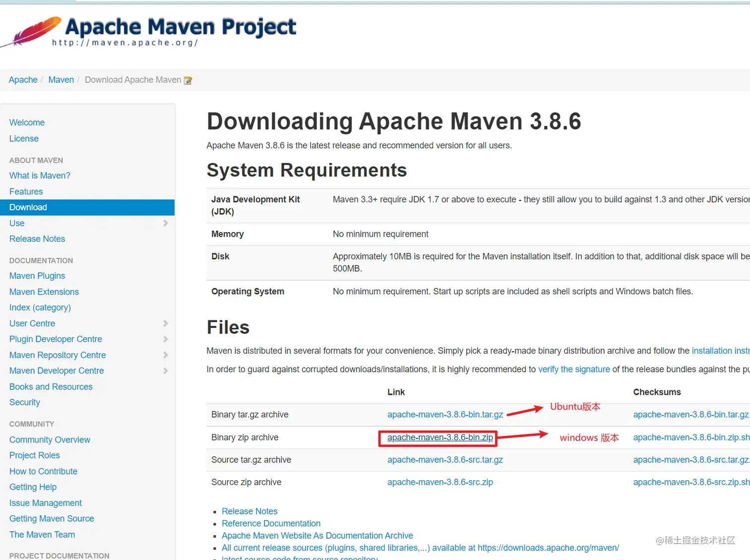Click the Source zip archive row label
The image size is (750, 560).
coord(246,482)
